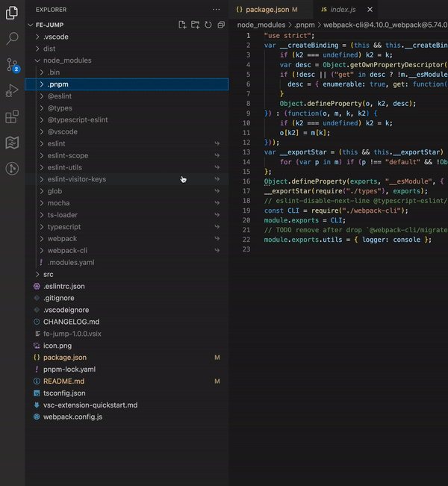Open the pnpm-lock.yaml file

127,370
